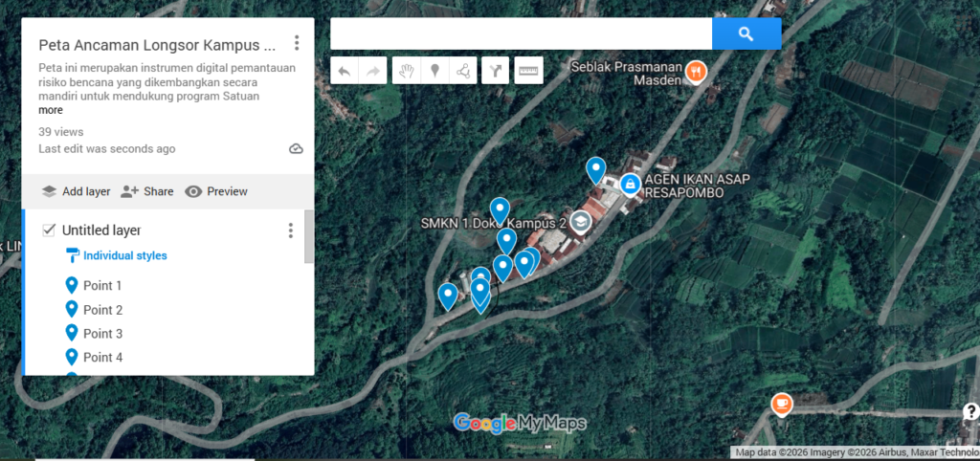Select the Draw a line tool
Viewport: 980px width, 461px height.
pyautogui.click(x=463, y=71)
